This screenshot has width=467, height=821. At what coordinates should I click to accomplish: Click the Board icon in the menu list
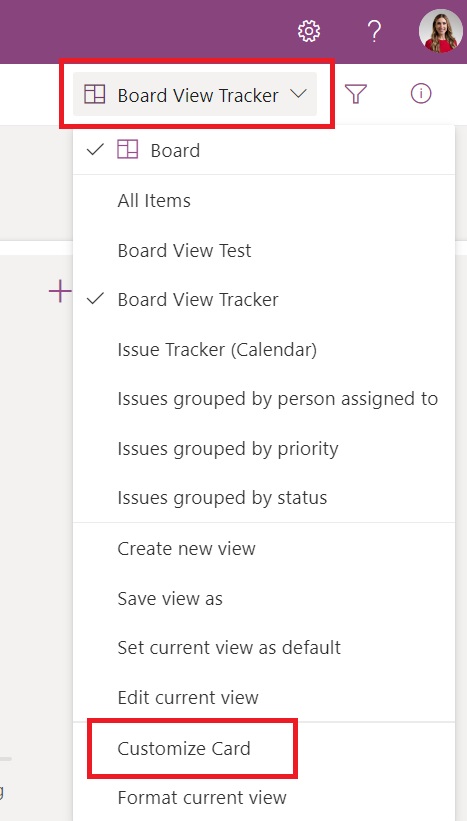128,150
